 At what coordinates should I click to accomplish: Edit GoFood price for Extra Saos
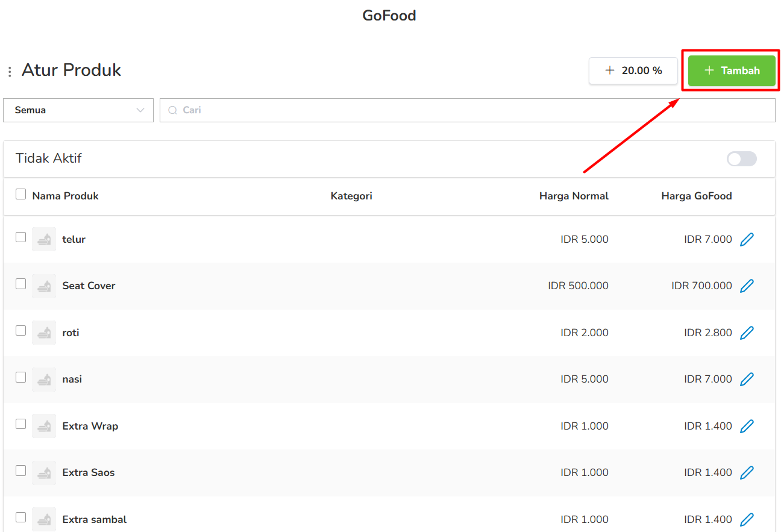[747, 472]
